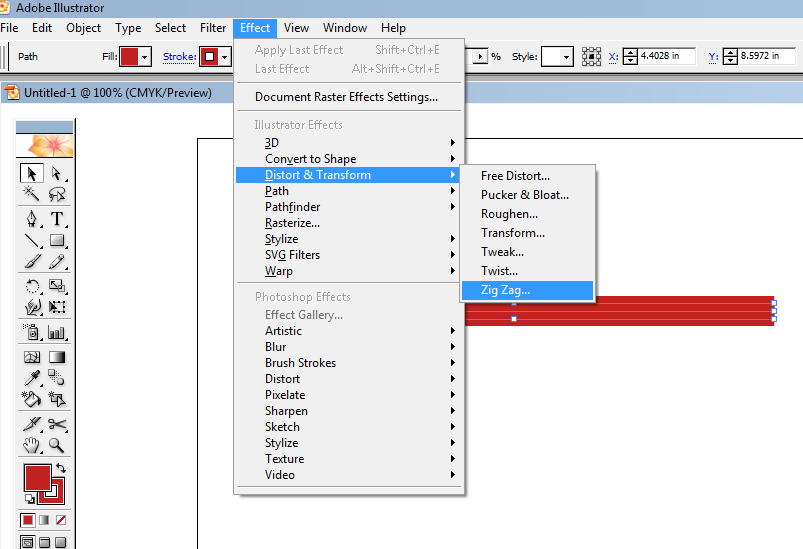Open Document Raster Effects Settings

348,97
